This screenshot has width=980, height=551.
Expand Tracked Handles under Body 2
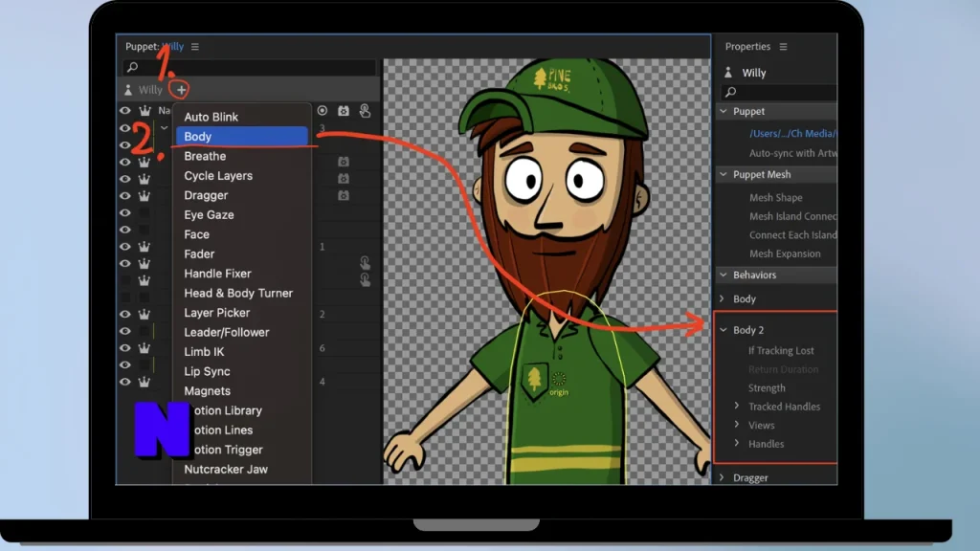click(x=737, y=406)
